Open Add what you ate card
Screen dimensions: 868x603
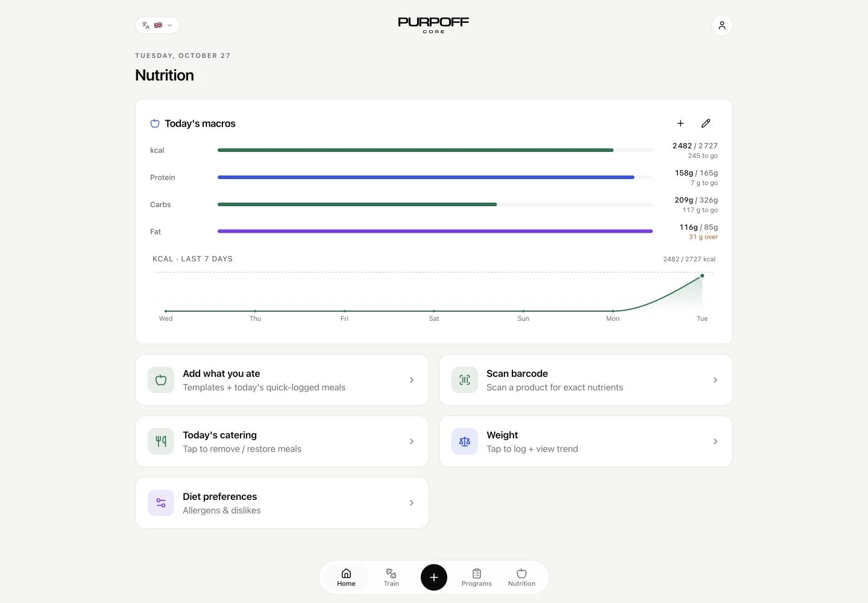click(282, 380)
